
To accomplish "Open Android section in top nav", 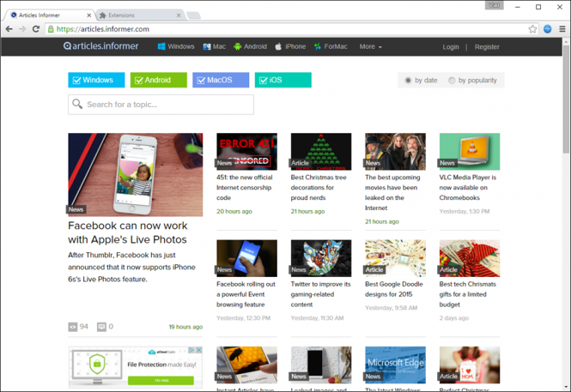I will click(250, 46).
